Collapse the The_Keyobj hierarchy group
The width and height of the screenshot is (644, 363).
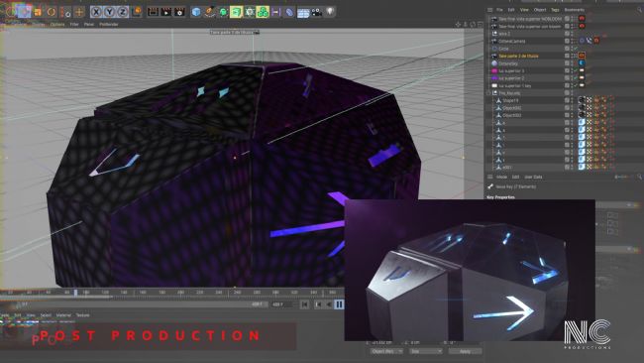click(x=489, y=93)
